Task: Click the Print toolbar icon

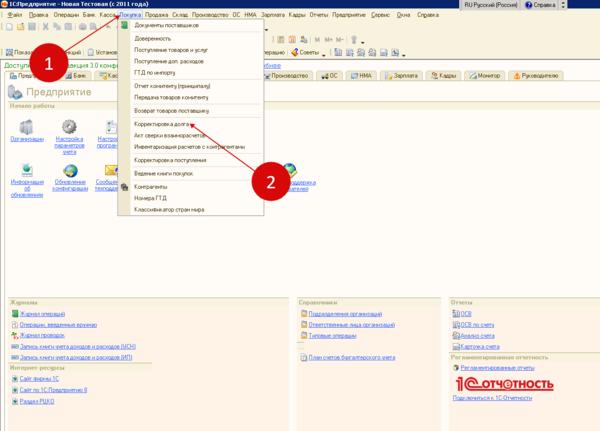Action: click(82, 26)
